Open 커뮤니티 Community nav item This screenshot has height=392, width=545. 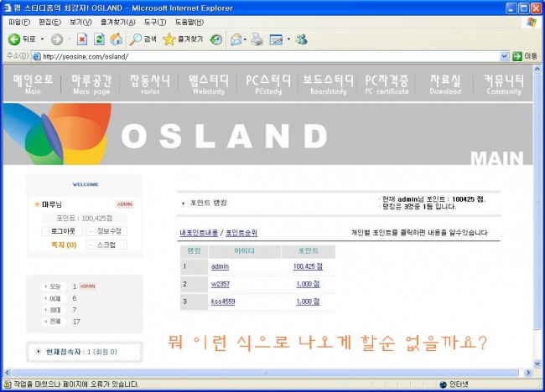(504, 85)
